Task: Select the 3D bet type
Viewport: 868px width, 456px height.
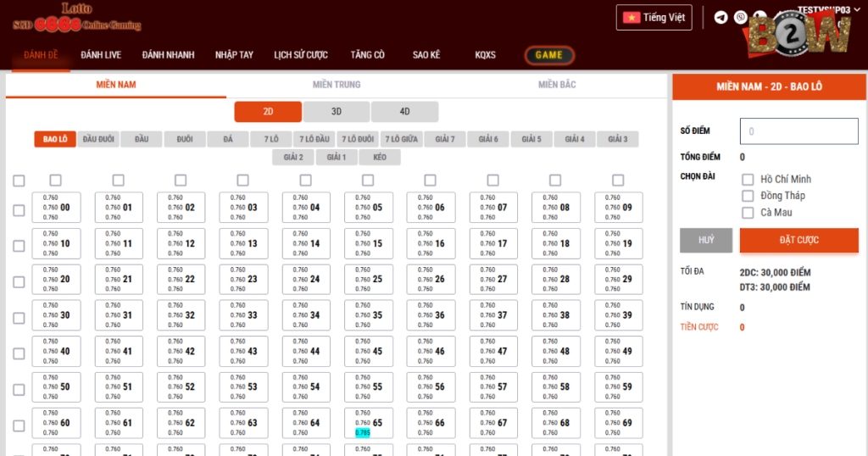Action: pyautogui.click(x=337, y=112)
